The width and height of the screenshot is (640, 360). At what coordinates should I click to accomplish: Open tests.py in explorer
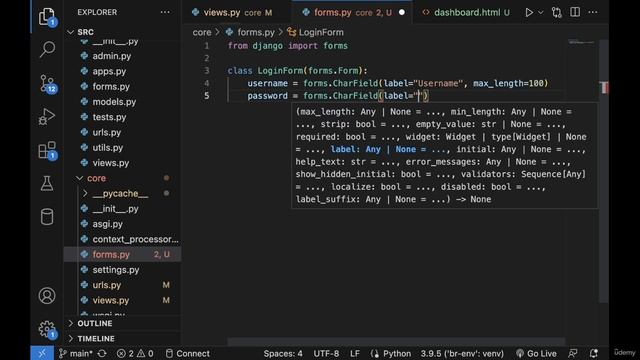point(122,117)
